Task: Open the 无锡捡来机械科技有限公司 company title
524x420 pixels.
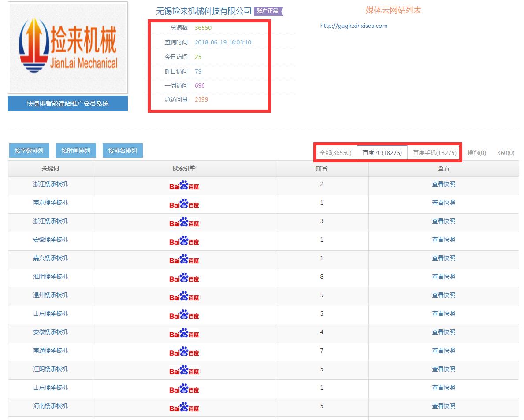Action: click(x=204, y=11)
